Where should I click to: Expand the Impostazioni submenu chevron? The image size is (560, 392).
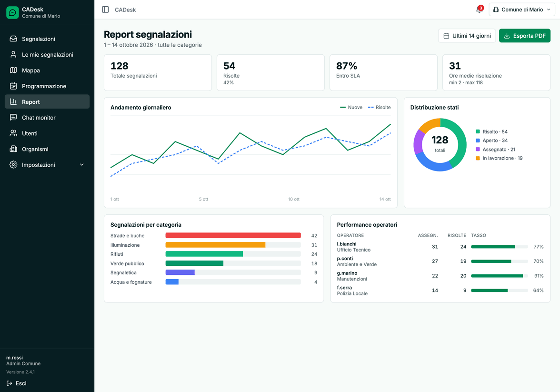click(82, 165)
